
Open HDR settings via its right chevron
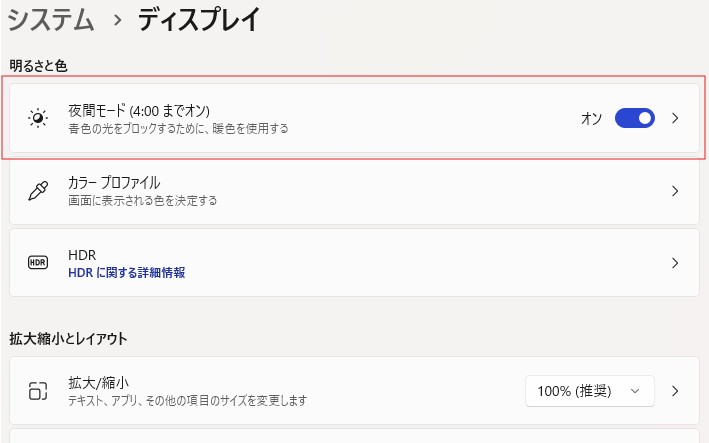(x=675, y=263)
